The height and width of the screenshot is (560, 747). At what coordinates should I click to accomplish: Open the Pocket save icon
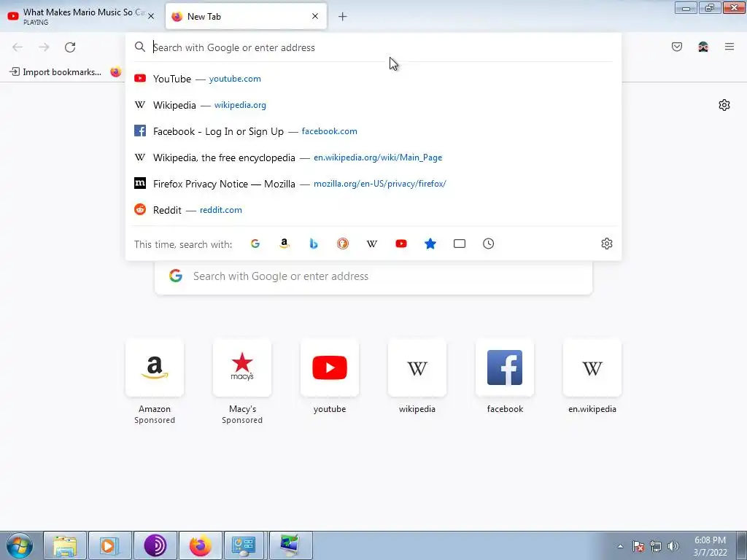click(x=676, y=47)
